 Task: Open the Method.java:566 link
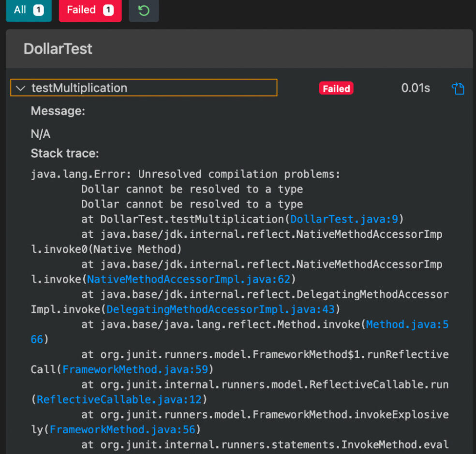tap(407, 324)
